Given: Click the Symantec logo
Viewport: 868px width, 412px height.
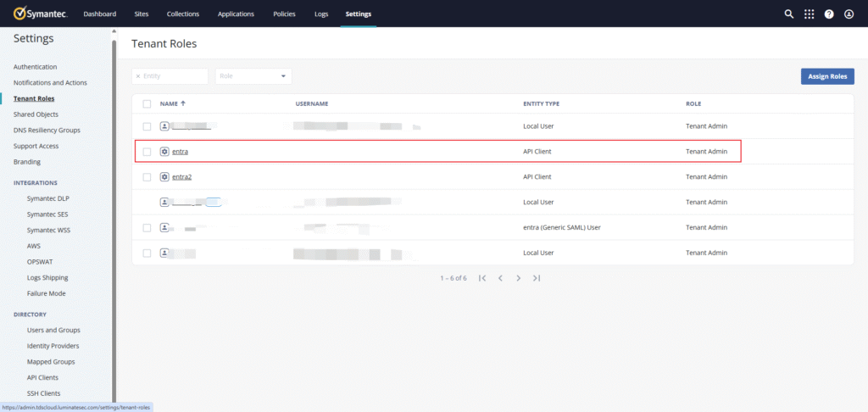Looking at the screenshot, I should pyautogui.click(x=40, y=14).
